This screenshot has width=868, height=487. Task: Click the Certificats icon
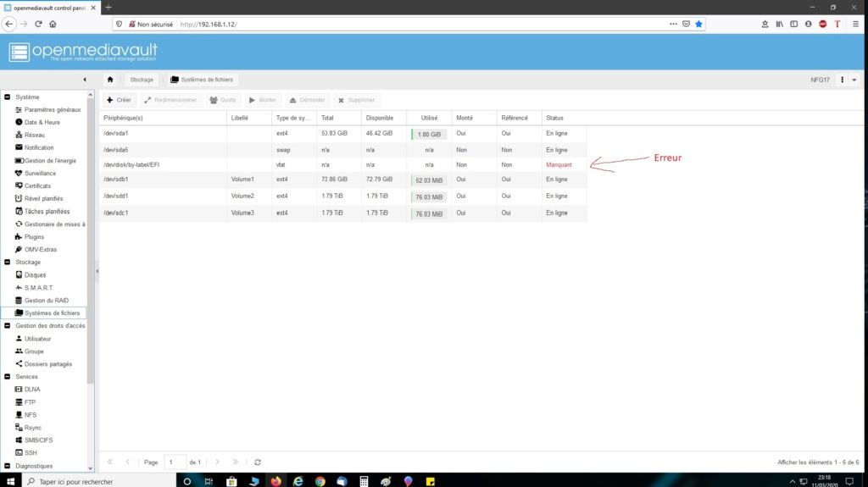pos(19,186)
